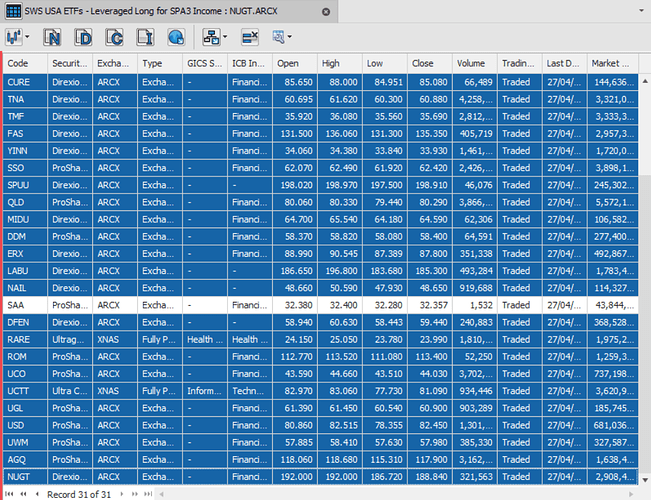651x500 pixels.
Task: Select the USD row code cell
Action: pos(25,426)
